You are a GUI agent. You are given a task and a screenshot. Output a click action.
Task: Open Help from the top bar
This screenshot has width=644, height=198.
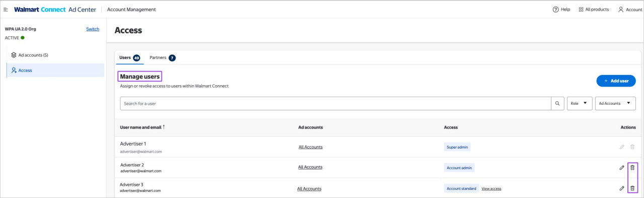click(561, 10)
